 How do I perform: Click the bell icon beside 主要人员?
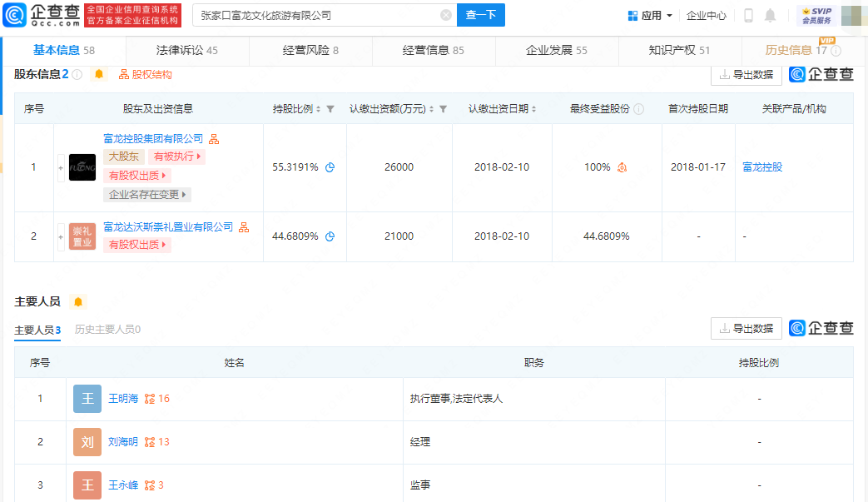click(x=78, y=301)
